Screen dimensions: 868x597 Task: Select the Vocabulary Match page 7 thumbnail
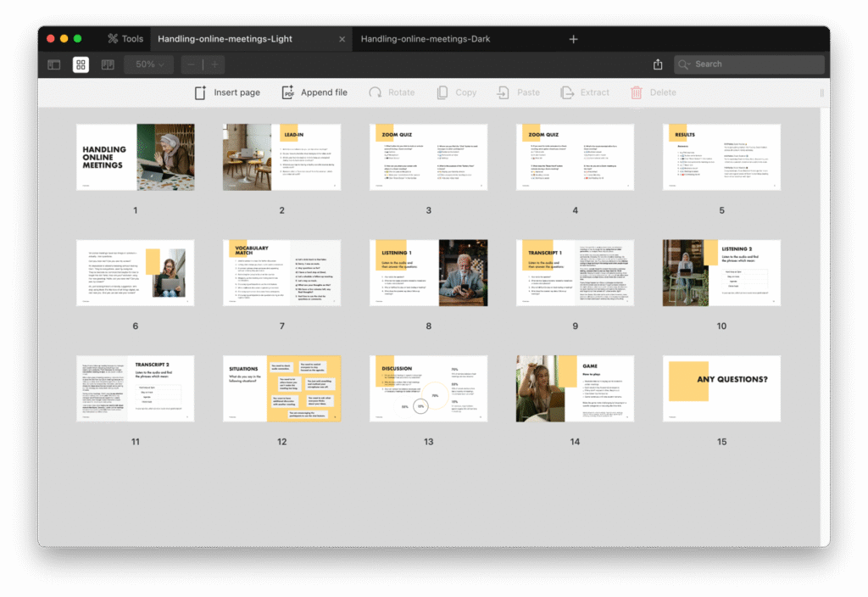[281, 272]
